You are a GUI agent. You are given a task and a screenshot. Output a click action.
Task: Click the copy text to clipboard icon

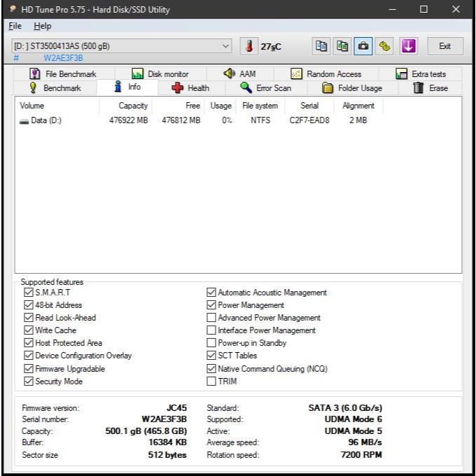(321, 46)
